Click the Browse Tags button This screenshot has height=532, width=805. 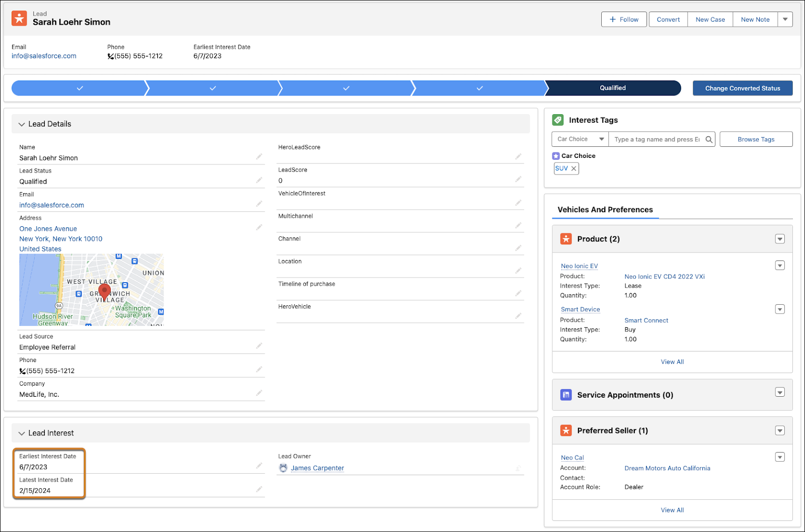point(756,139)
